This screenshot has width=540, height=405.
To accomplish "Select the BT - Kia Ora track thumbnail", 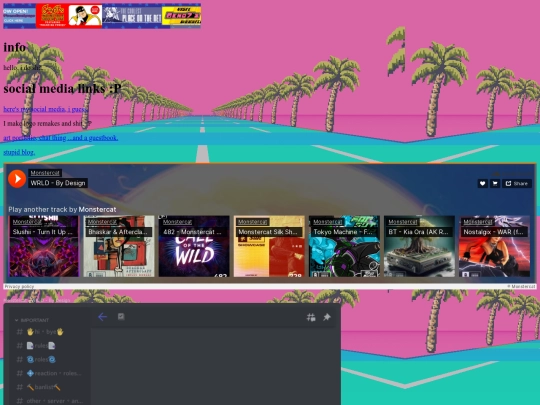I will point(419,246).
